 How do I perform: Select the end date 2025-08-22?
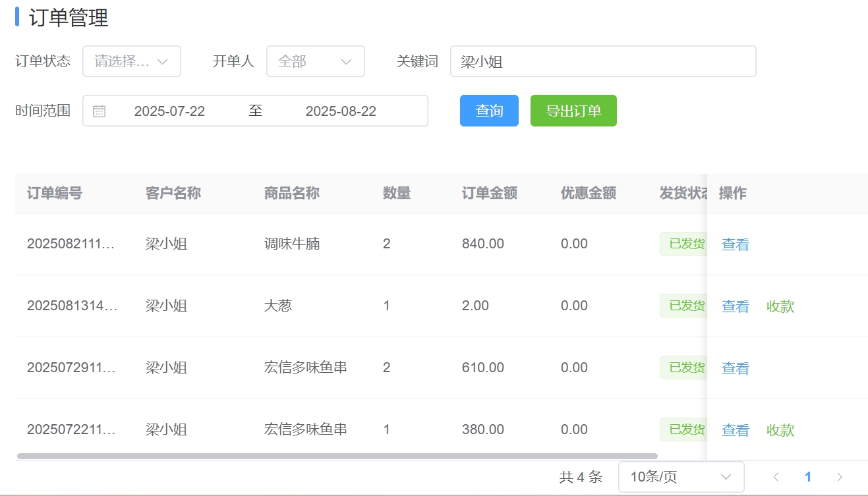pyautogui.click(x=341, y=111)
